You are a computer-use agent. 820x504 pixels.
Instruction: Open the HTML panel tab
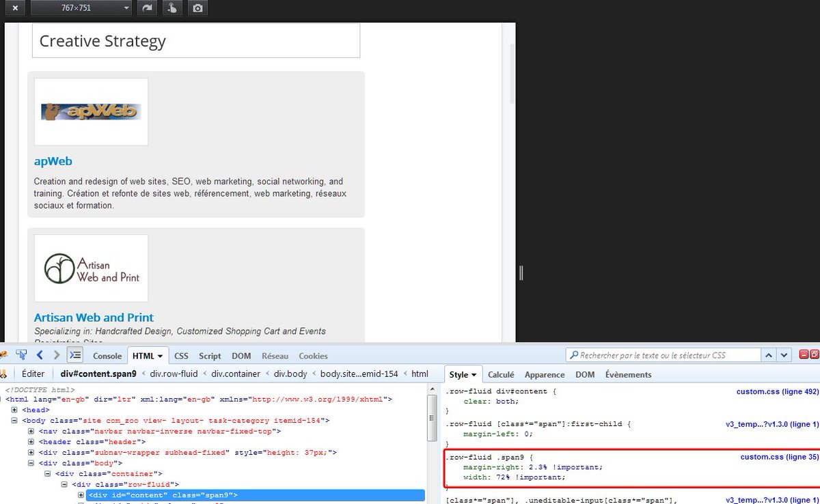(x=148, y=356)
